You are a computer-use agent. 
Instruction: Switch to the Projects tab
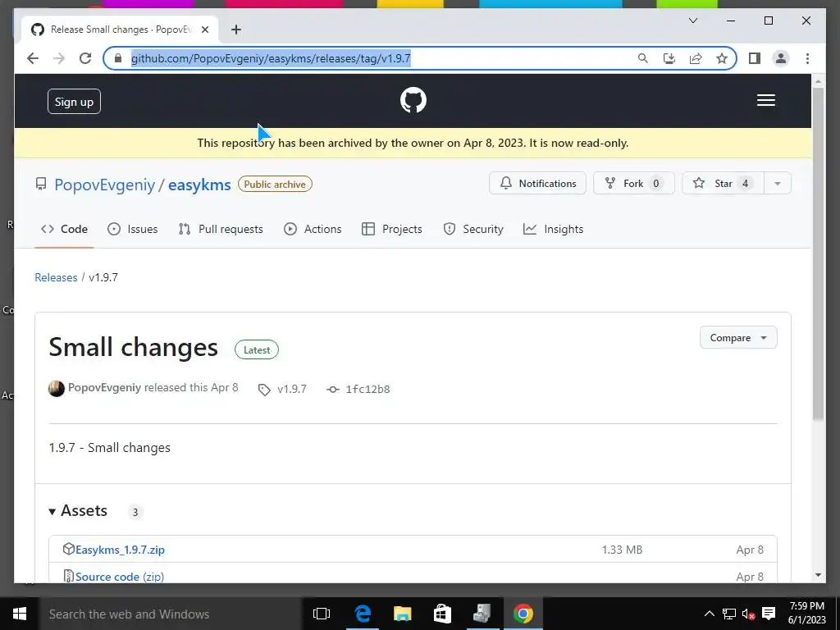[391, 230]
